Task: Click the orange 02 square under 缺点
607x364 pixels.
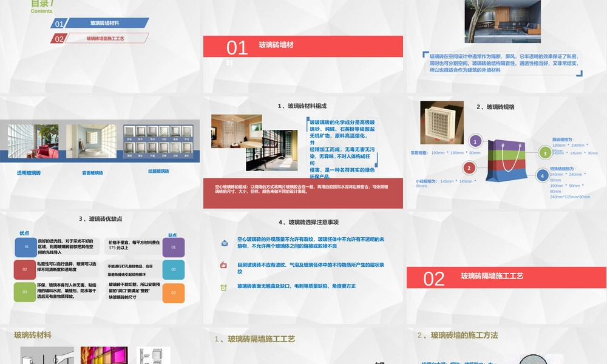Action: pos(174,293)
